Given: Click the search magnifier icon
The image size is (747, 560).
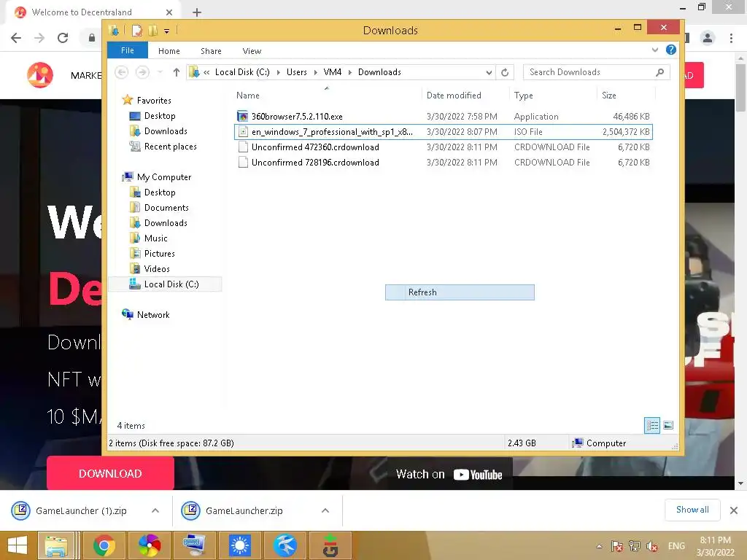Looking at the screenshot, I should point(659,72).
